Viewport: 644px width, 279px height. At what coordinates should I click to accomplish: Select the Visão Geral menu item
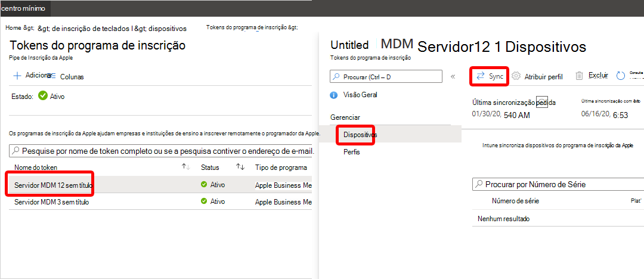click(x=360, y=95)
